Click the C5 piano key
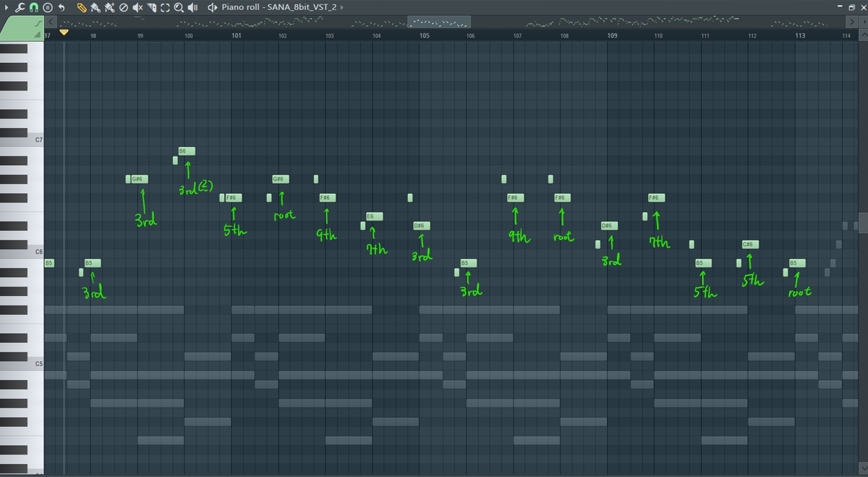 point(22,364)
